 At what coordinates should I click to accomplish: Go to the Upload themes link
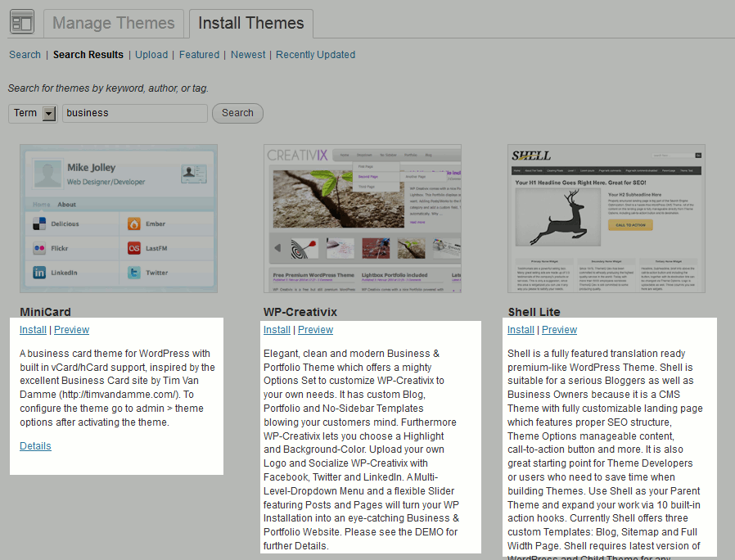[151, 55]
